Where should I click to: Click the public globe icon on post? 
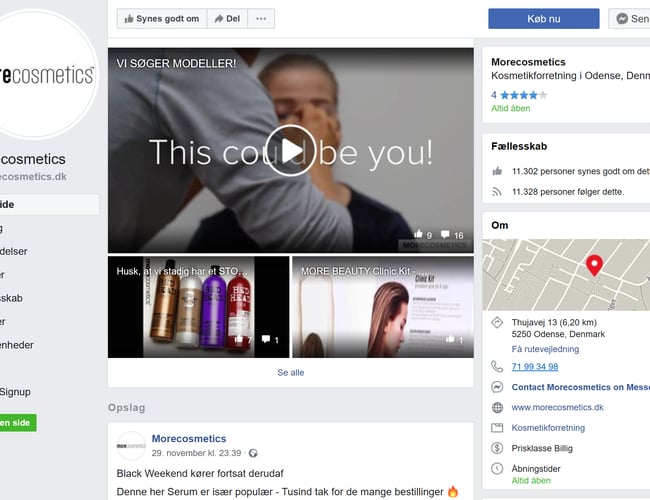pos(253,453)
